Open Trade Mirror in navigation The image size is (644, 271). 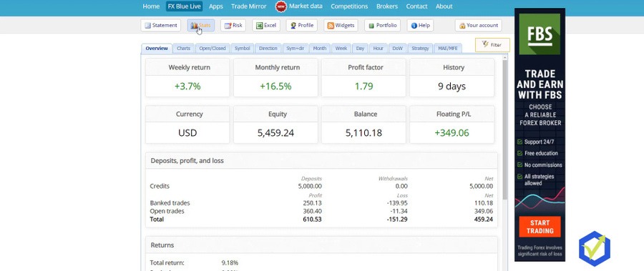point(249,6)
